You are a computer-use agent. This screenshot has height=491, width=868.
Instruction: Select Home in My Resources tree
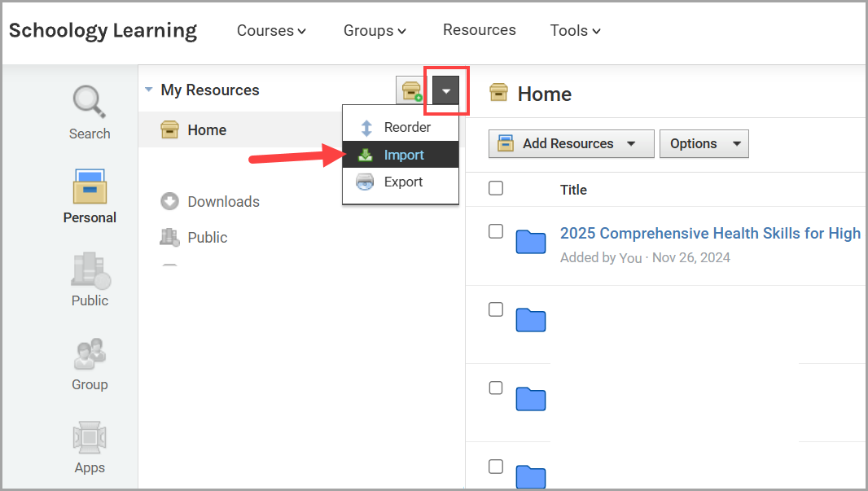point(207,129)
